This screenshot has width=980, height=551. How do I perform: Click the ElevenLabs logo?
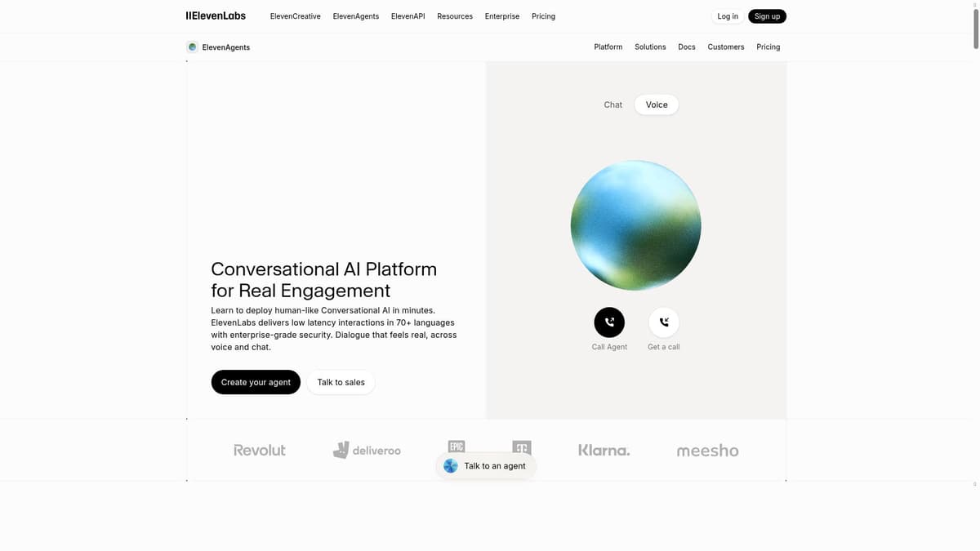[215, 16]
